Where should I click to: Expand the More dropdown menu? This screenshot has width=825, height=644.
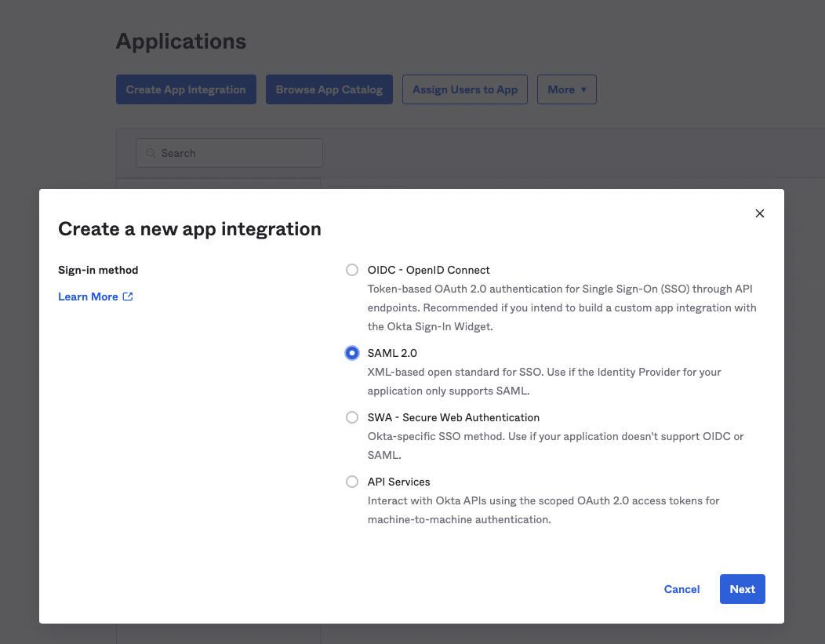tap(567, 89)
